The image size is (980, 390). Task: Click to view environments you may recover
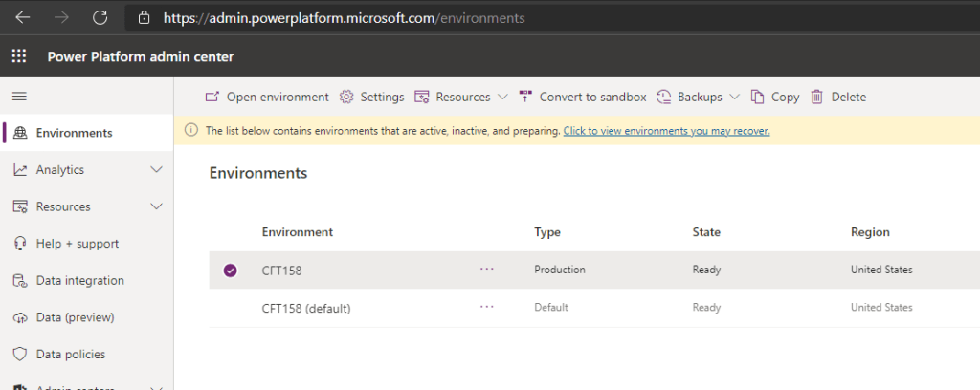(x=666, y=131)
